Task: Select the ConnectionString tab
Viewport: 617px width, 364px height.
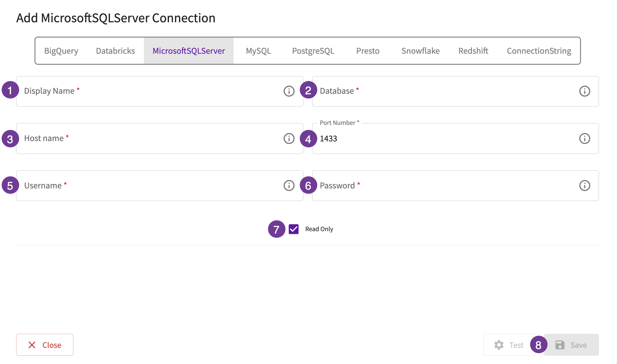Action: pyautogui.click(x=539, y=51)
